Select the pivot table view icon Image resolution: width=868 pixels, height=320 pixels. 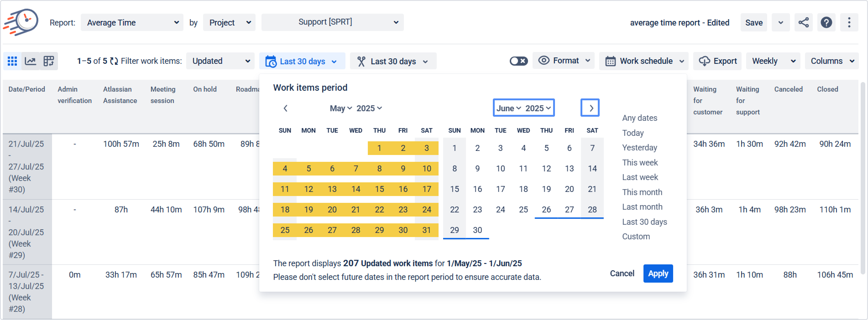49,61
